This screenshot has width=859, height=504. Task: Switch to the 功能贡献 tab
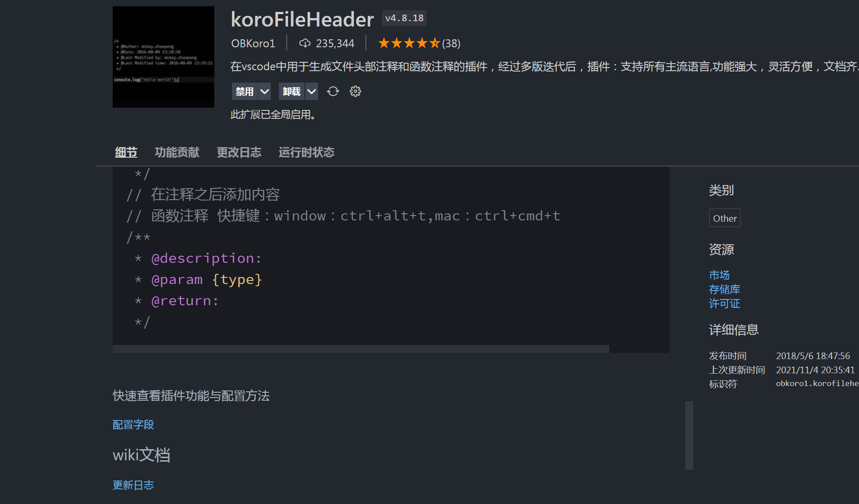pyautogui.click(x=177, y=152)
